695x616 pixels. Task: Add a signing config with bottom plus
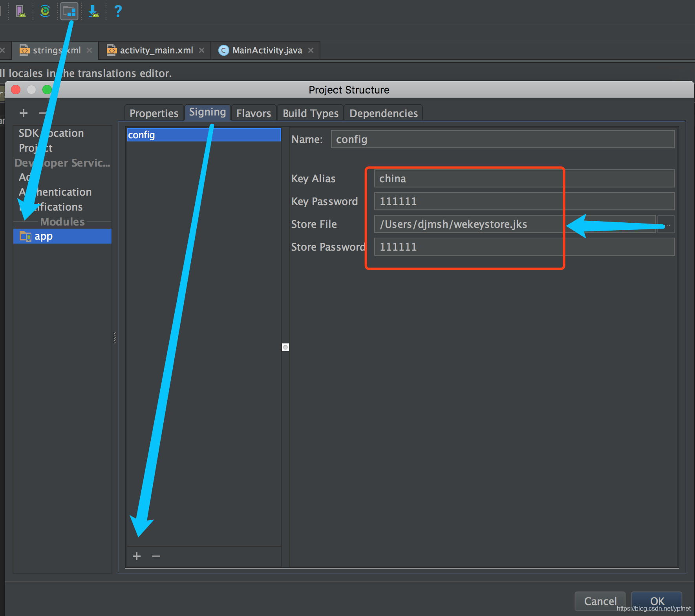click(137, 556)
